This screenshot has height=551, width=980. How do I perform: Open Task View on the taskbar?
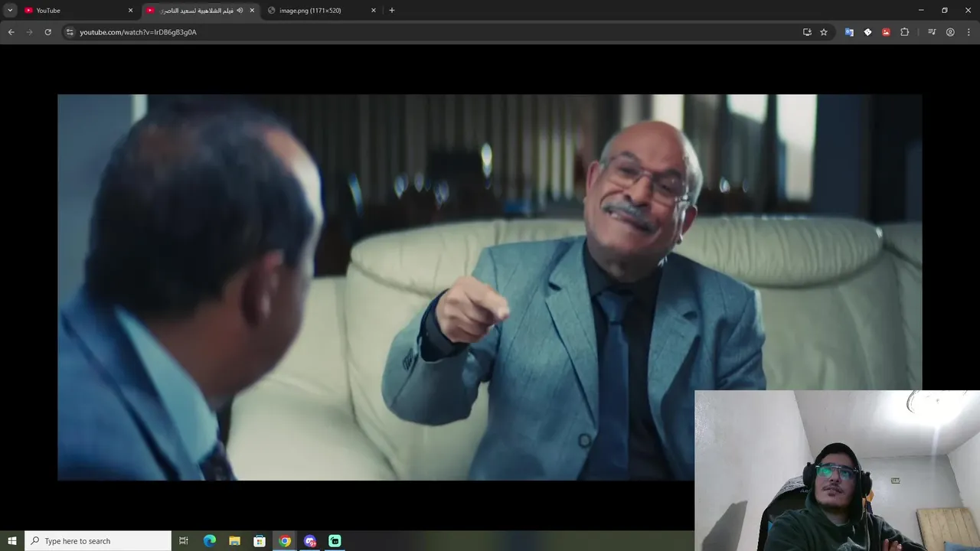click(184, 541)
